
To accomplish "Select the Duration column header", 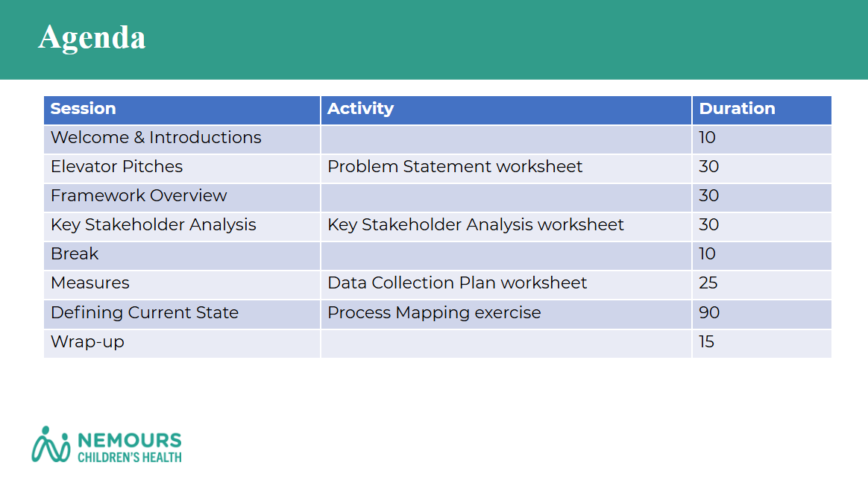I will tap(737, 109).
